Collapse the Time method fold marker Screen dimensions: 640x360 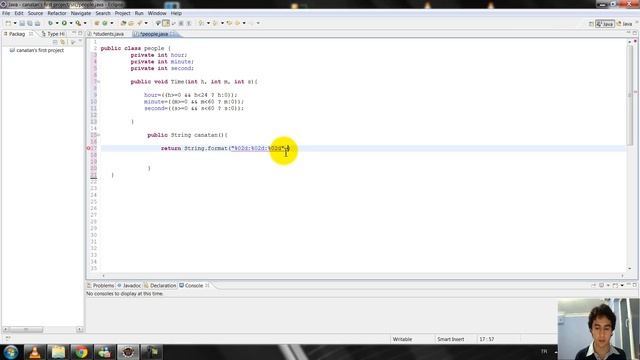coord(98,82)
